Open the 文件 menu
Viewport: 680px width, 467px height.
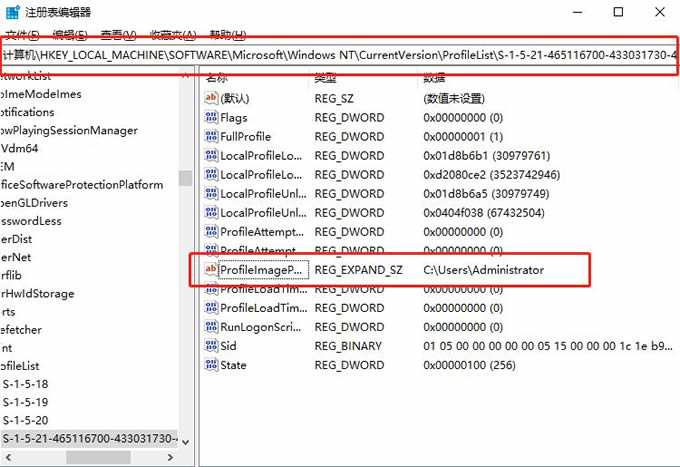pyautogui.click(x=22, y=33)
